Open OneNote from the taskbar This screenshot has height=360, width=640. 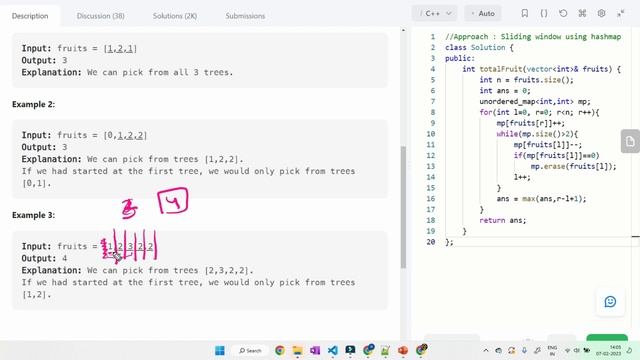pyautogui.click(x=315, y=351)
